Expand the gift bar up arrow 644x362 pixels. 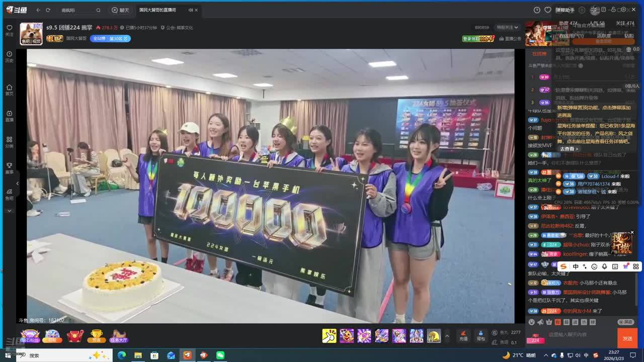click(447, 336)
